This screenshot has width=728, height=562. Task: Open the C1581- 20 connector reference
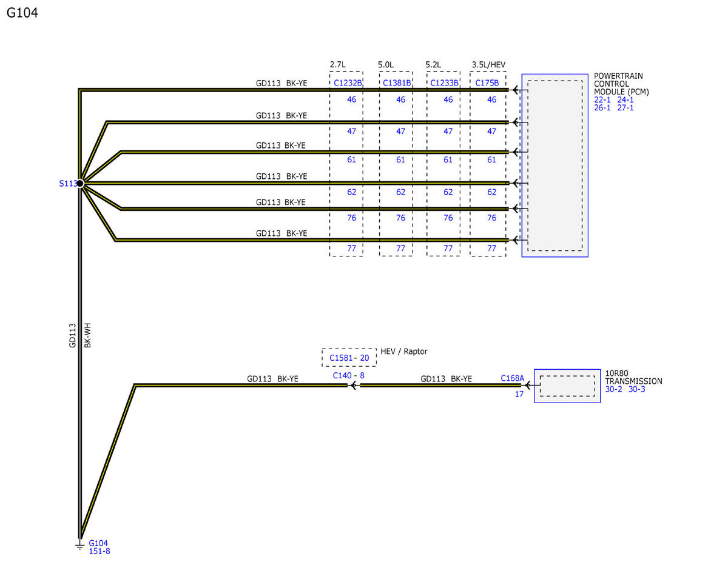pyautogui.click(x=349, y=358)
